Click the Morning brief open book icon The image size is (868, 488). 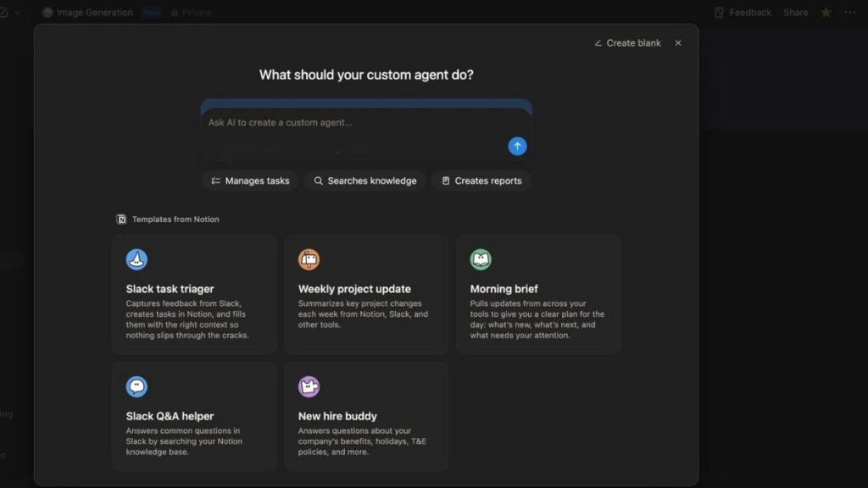click(x=481, y=259)
